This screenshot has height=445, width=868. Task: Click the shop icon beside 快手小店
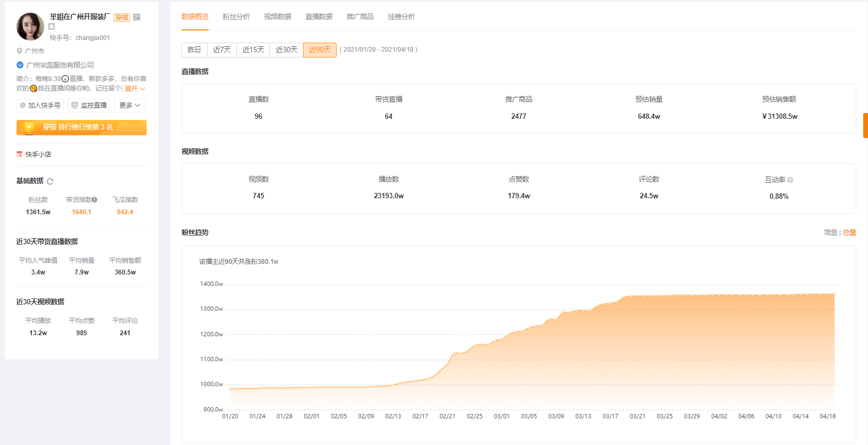(20, 155)
